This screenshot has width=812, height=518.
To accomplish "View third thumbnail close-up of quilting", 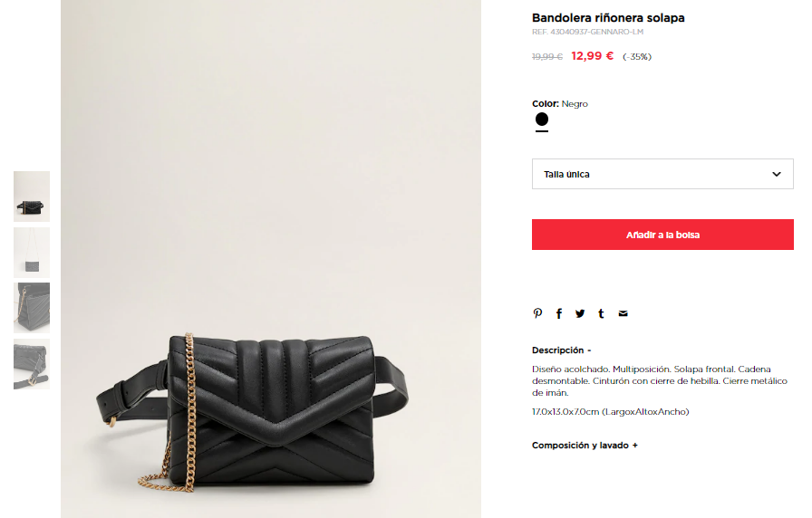I will tap(32, 308).
